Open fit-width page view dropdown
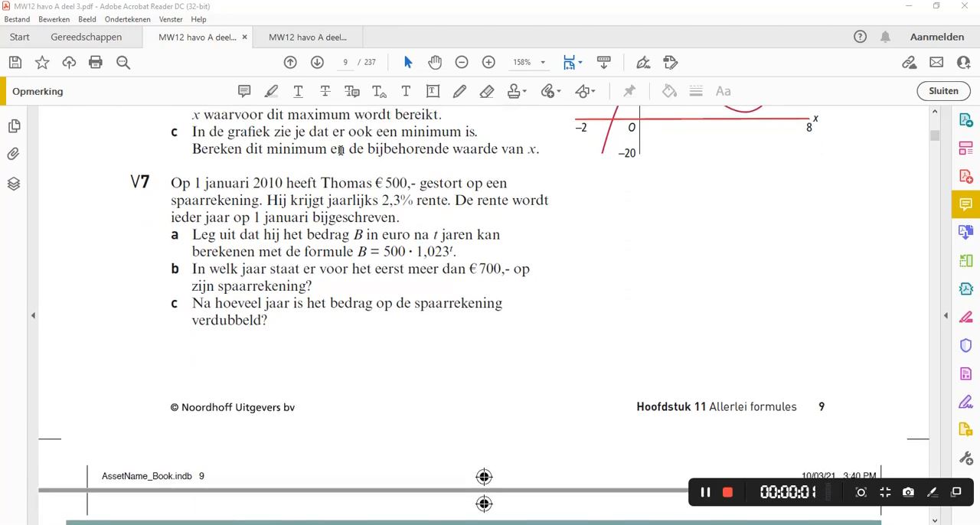Screen dimensions: 980x525 coord(573,62)
